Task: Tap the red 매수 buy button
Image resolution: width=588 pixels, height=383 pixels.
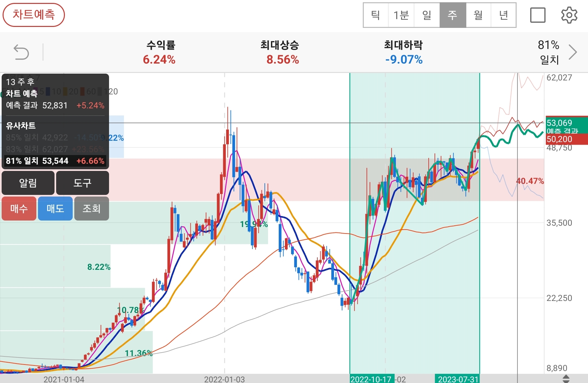Action: [x=19, y=209]
